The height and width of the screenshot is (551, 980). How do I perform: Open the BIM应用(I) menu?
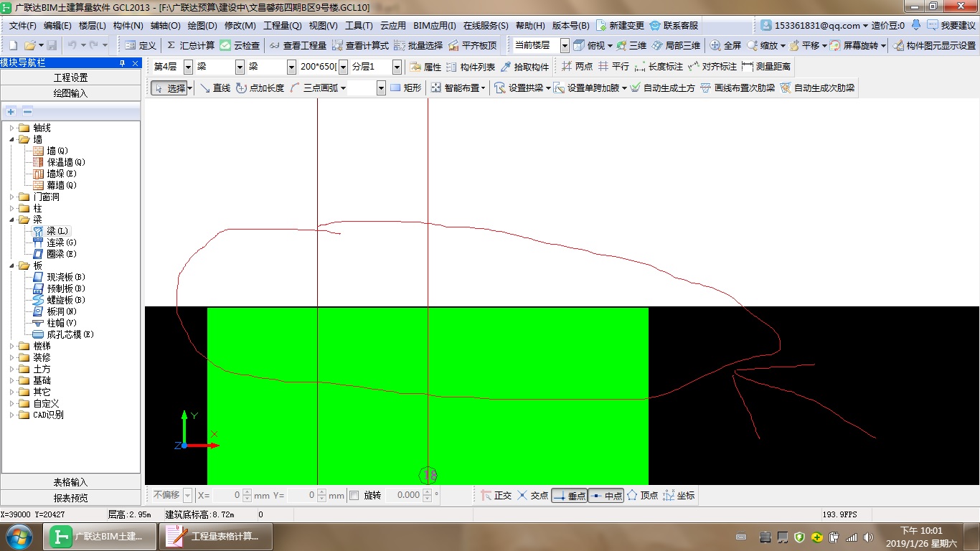point(435,25)
